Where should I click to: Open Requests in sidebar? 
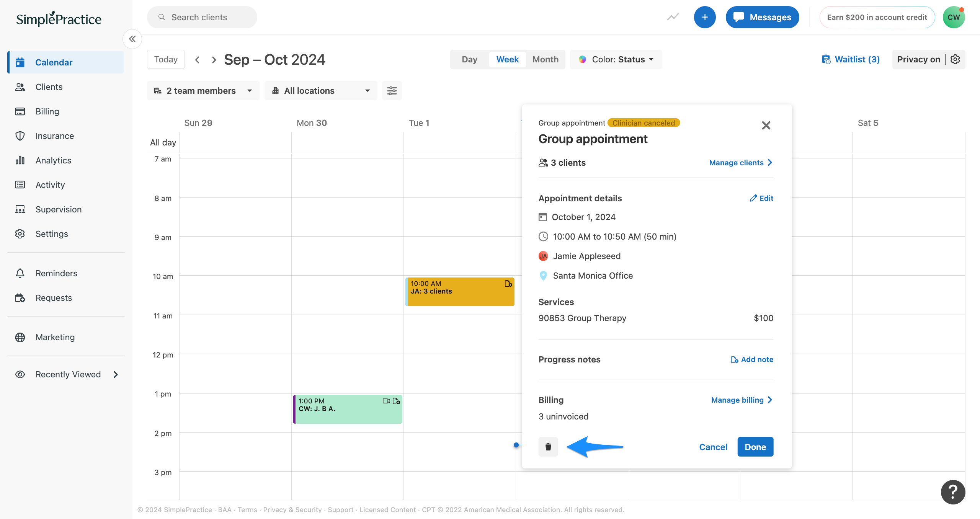[x=65, y=298]
